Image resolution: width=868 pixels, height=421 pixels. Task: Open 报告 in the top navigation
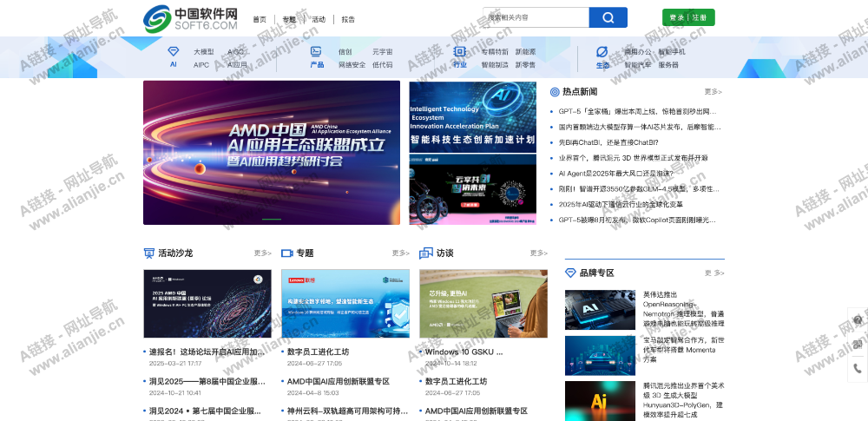coord(348,19)
